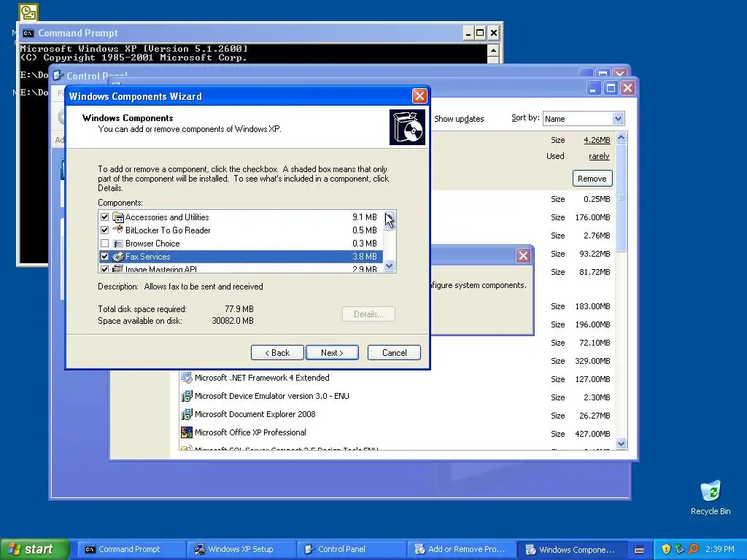Viewport: 747px width, 560px height.
Task: Click the Fax Services component icon
Action: [x=117, y=256]
